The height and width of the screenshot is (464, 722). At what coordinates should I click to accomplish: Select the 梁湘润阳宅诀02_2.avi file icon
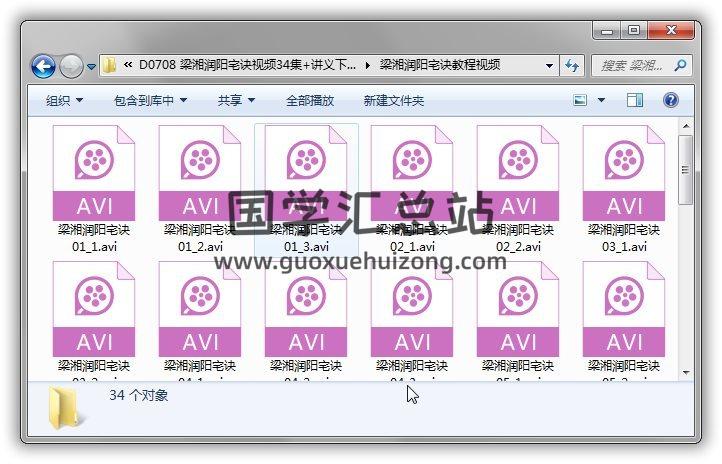point(518,173)
